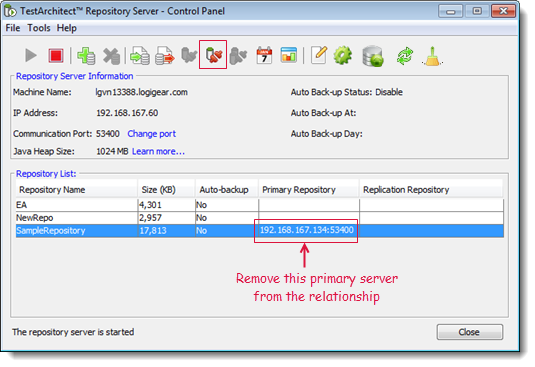Viewport: 535px width, 367px height.
Task: Import repository with the green arrow icon
Action: click(x=140, y=56)
